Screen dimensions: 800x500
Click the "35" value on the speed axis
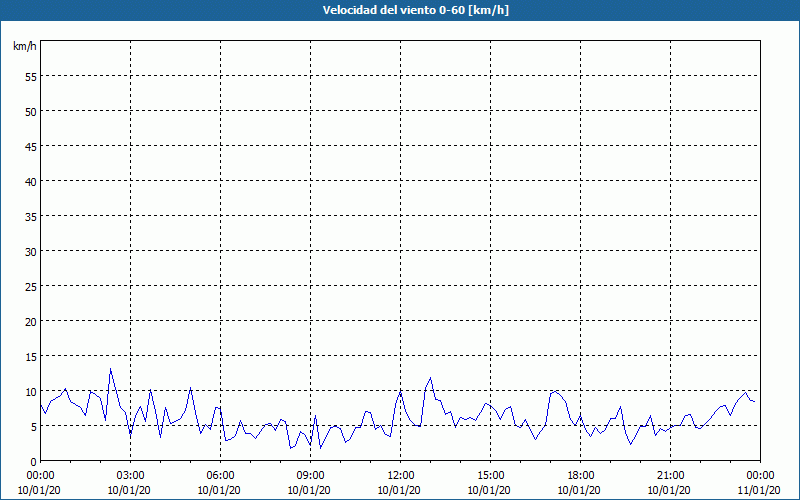(x=31, y=216)
